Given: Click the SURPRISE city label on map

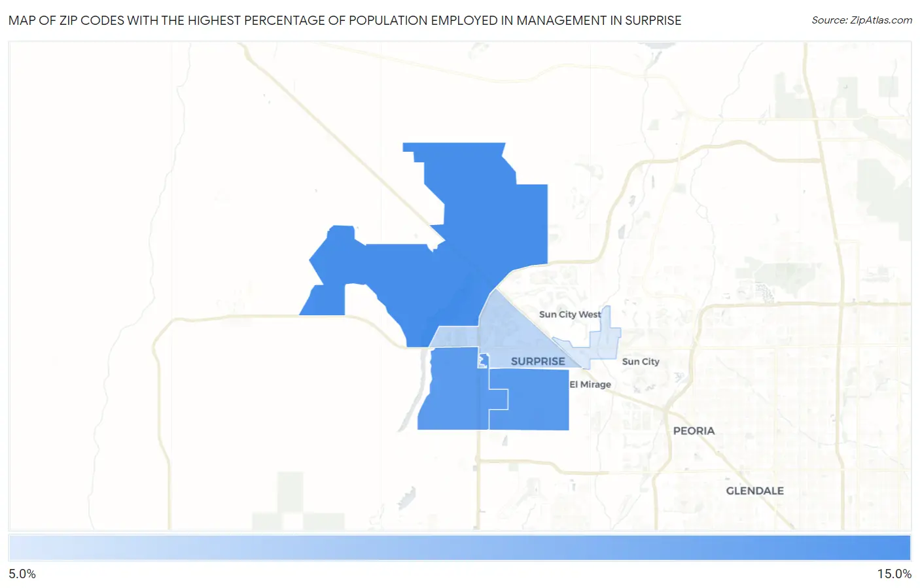Looking at the screenshot, I should [x=538, y=361].
